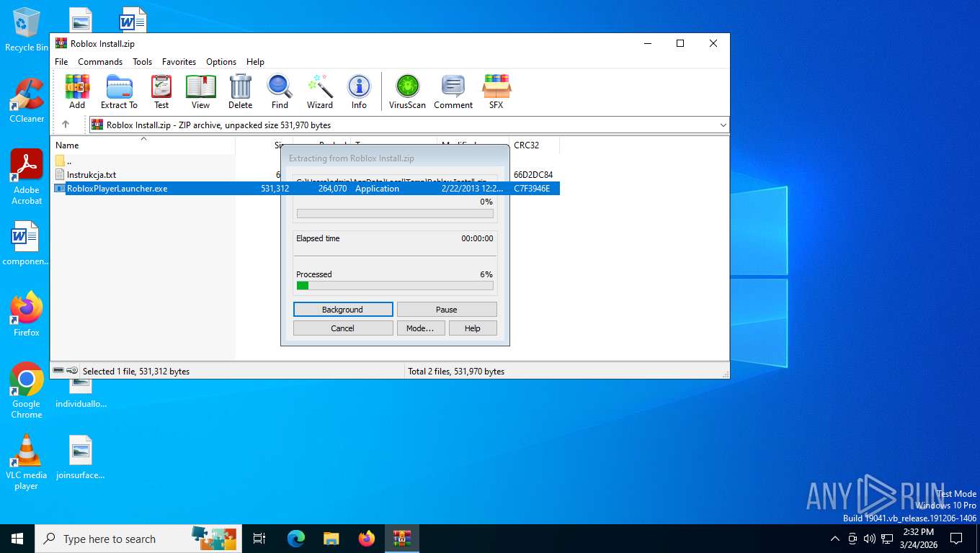The image size is (980, 553).
Task: Open Firefox desktop shortcut
Action: pyautogui.click(x=27, y=315)
